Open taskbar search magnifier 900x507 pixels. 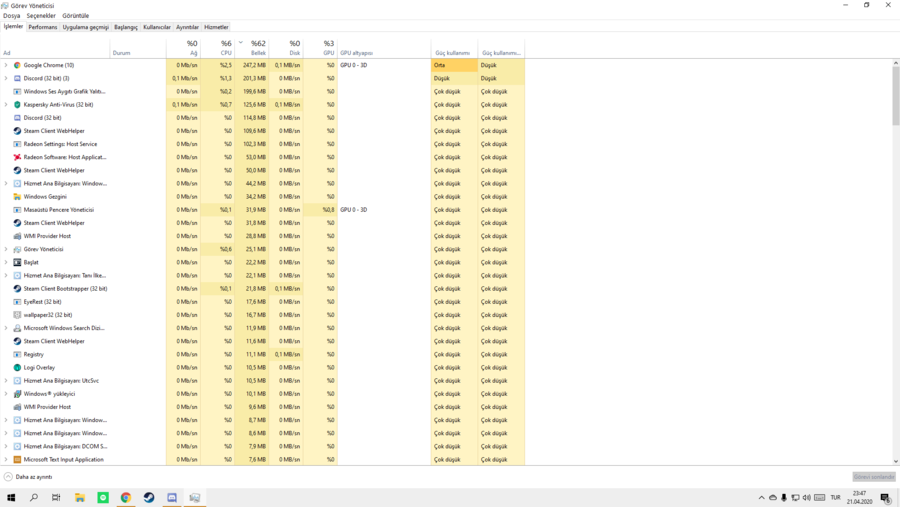pyautogui.click(x=34, y=497)
